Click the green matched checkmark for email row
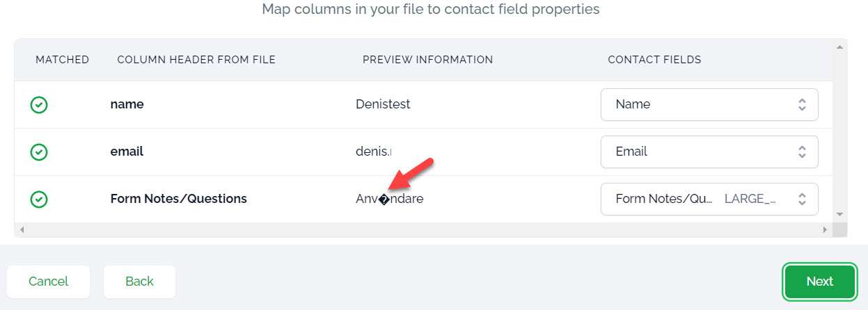 [39, 152]
